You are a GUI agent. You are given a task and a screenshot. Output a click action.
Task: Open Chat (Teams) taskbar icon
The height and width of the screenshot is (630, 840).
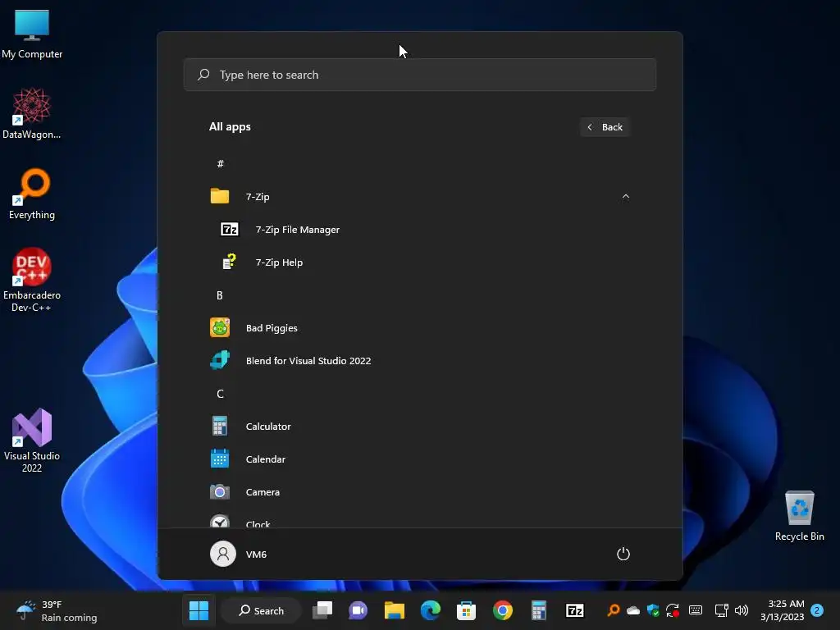[x=358, y=610]
